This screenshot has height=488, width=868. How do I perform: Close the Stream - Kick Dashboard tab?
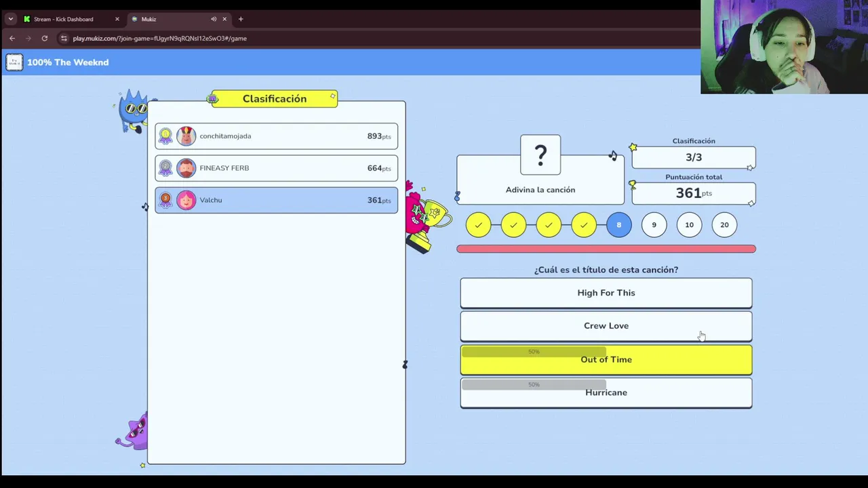tap(117, 19)
